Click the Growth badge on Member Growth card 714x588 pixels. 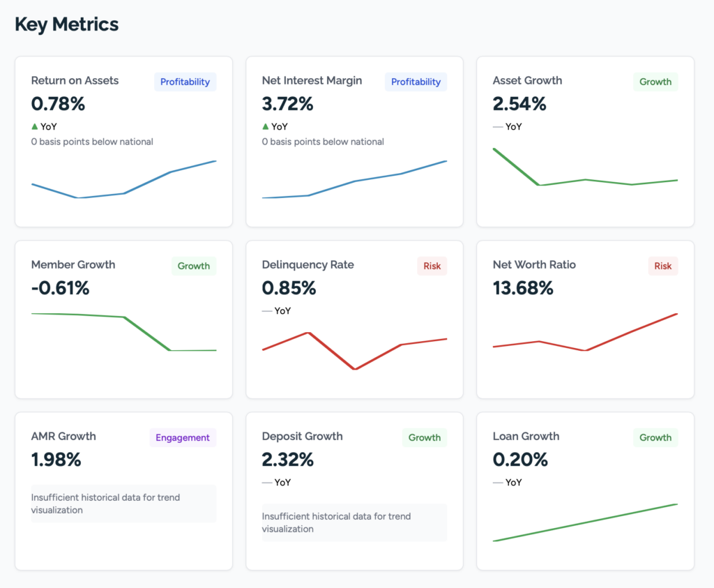[x=194, y=266]
